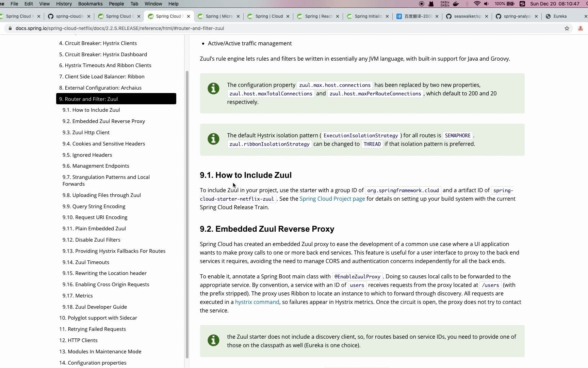Image resolution: width=588 pixels, height=368 pixels.
Task: Click the lock icon in the address bar
Action: [x=10, y=28]
